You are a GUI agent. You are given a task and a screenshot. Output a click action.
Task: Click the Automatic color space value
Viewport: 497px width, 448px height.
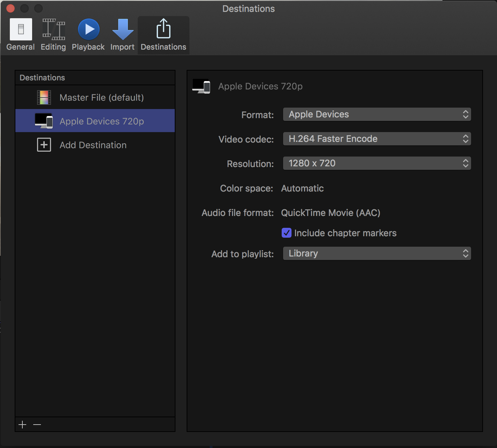pos(302,188)
